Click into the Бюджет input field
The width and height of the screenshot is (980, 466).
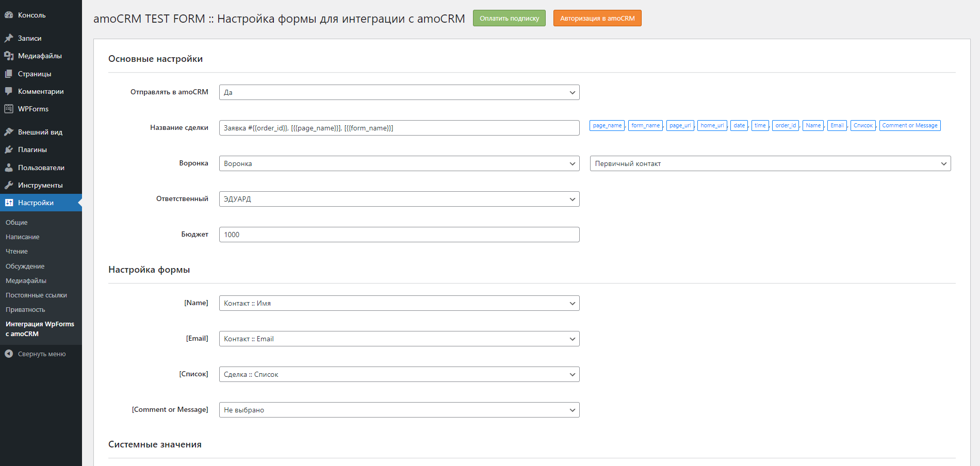pos(399,235)
